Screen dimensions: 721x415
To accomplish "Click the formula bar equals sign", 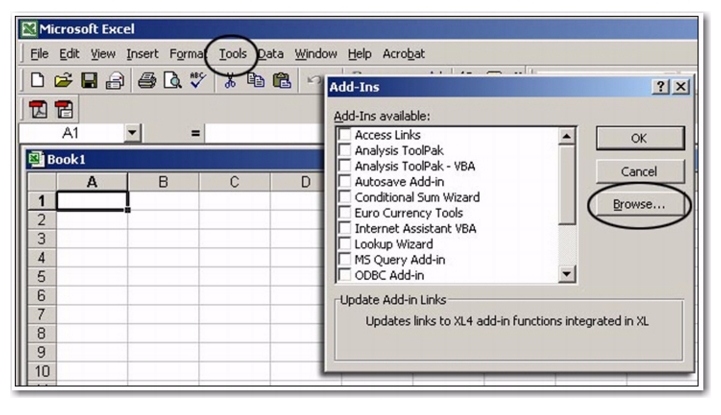I will 195,133.
